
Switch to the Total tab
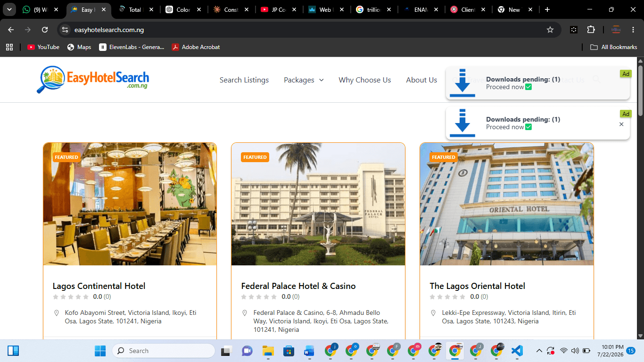point(135,9)
